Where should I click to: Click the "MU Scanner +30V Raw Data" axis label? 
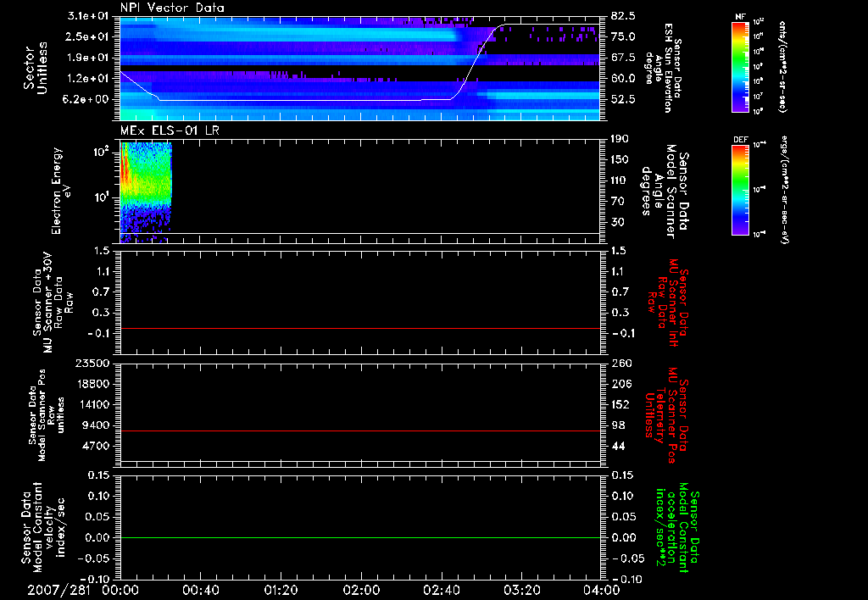(53, 303)
